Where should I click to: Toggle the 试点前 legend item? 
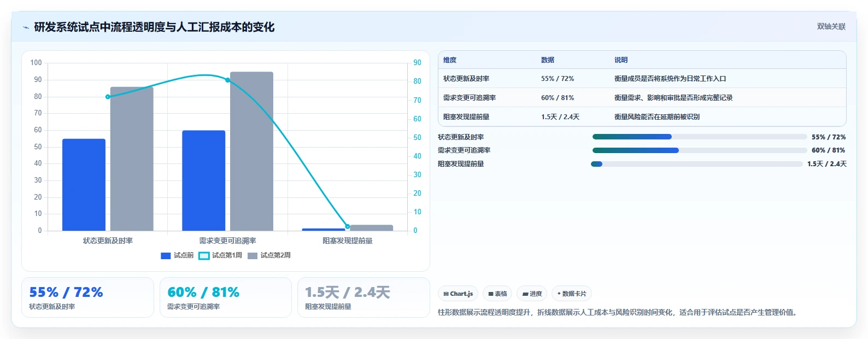coord(177,255)
